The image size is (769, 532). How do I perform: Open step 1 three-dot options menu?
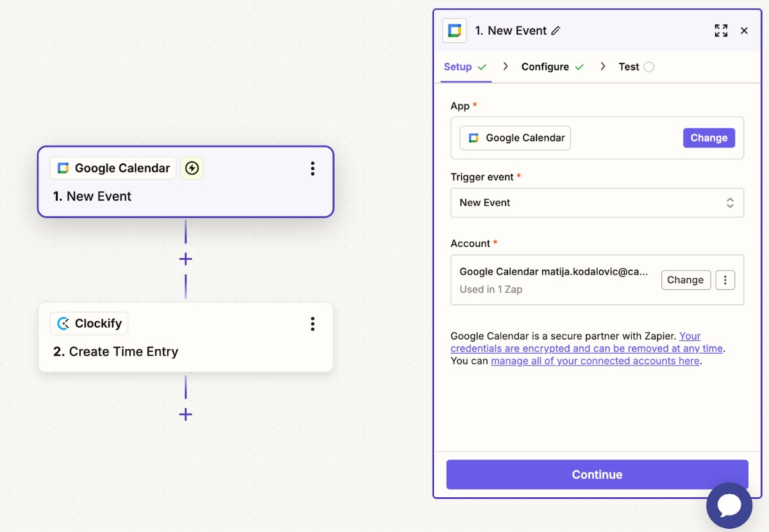[x=313, y=169]
